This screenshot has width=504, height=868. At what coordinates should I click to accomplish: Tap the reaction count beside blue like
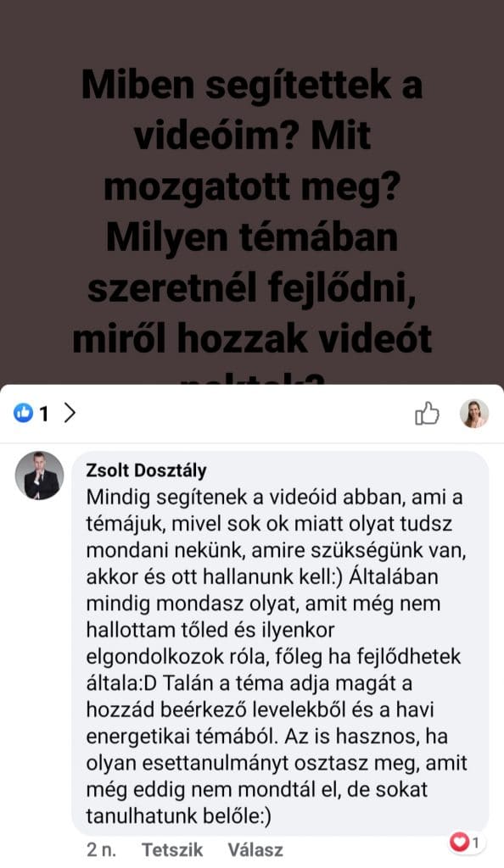[44, 414]
